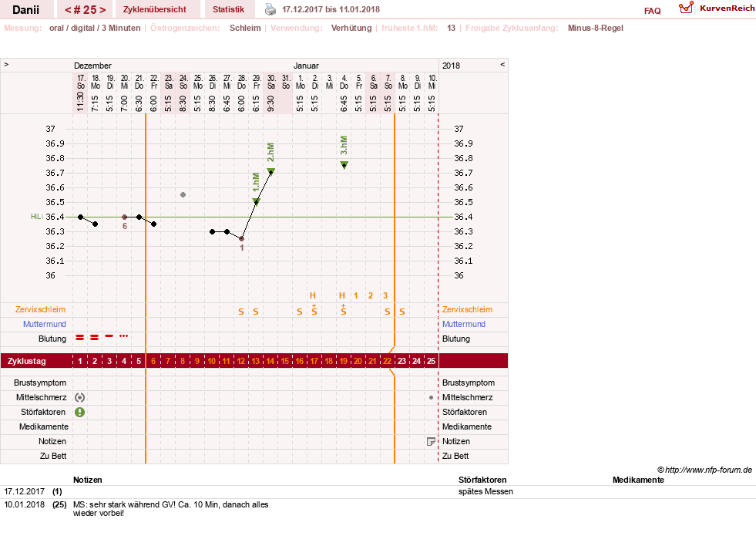
Task: Click the 'Dezember' month header
Action: tap(92, 66)
